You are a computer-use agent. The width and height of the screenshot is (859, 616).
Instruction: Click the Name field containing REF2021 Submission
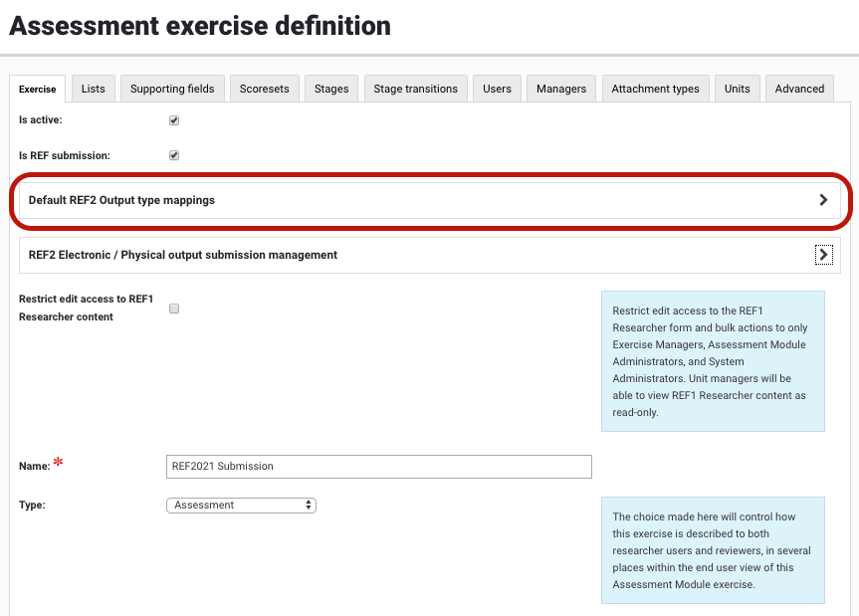[378, 466]
